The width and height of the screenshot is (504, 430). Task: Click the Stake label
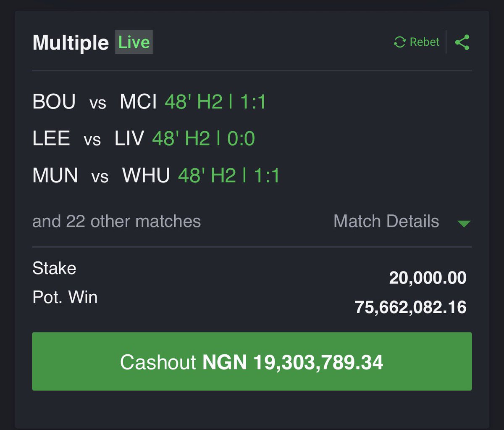click(54, 268)
